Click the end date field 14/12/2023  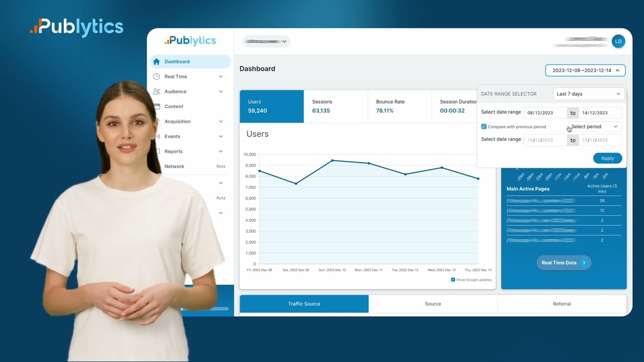click(600, 113)
